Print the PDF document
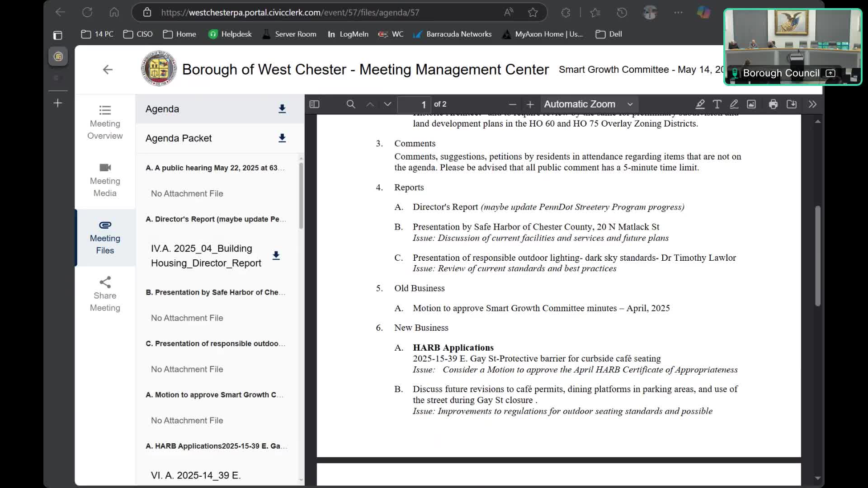Screen dimensions: 868x488 coord(774,104)
